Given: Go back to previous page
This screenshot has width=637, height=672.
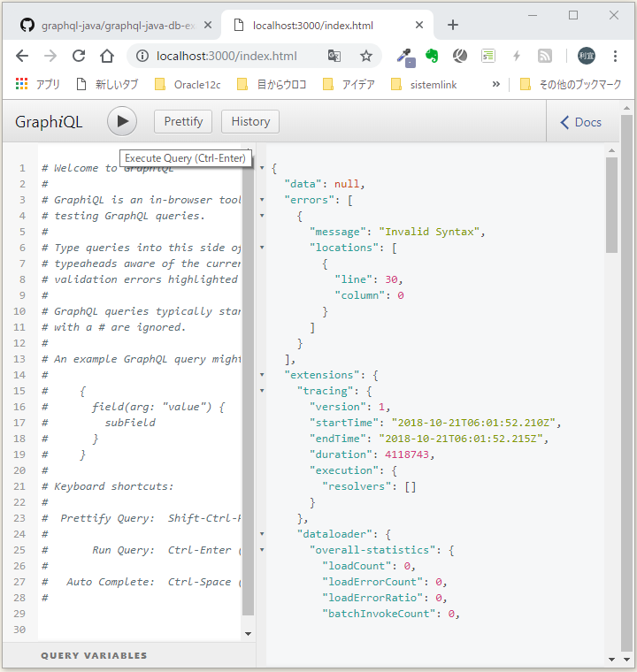Looking at the screenshot, I should [22, 56].
